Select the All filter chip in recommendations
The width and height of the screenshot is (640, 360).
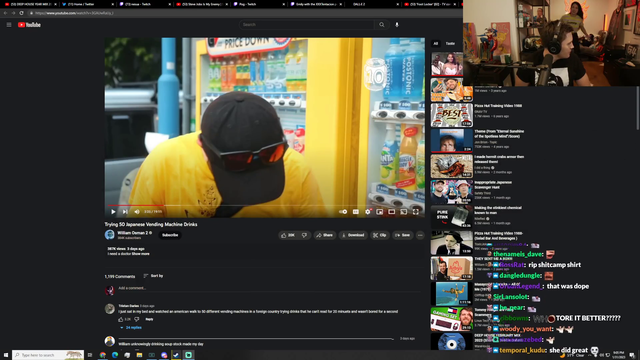(436, 44)
